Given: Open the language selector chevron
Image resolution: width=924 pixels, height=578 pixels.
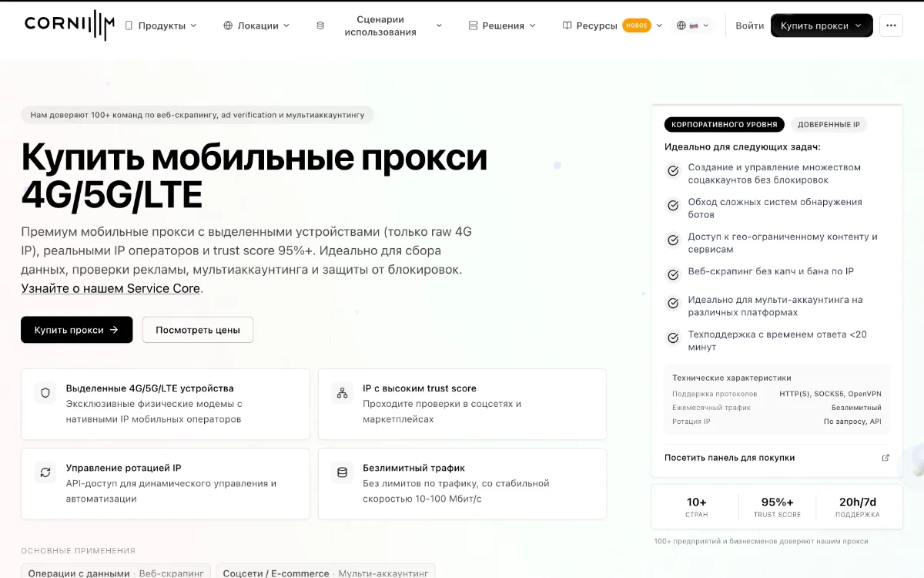Looking at the screenshot, I should [706, 25].
